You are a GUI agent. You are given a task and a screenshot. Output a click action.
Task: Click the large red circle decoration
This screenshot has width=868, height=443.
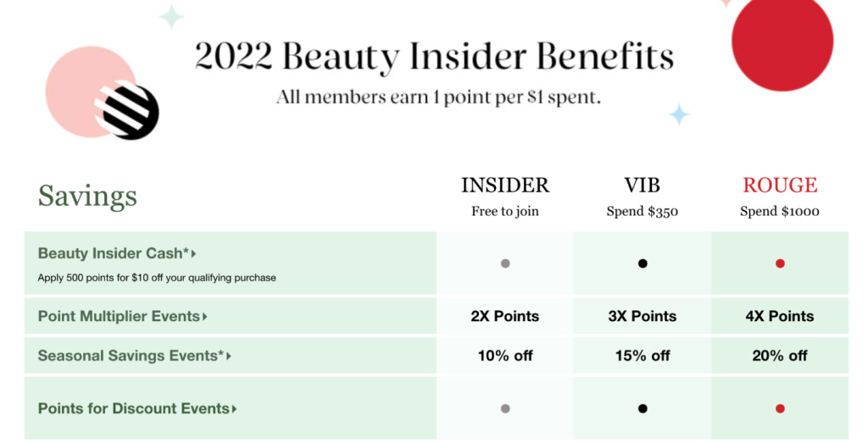pyautogui.click(x=782, y=42)
